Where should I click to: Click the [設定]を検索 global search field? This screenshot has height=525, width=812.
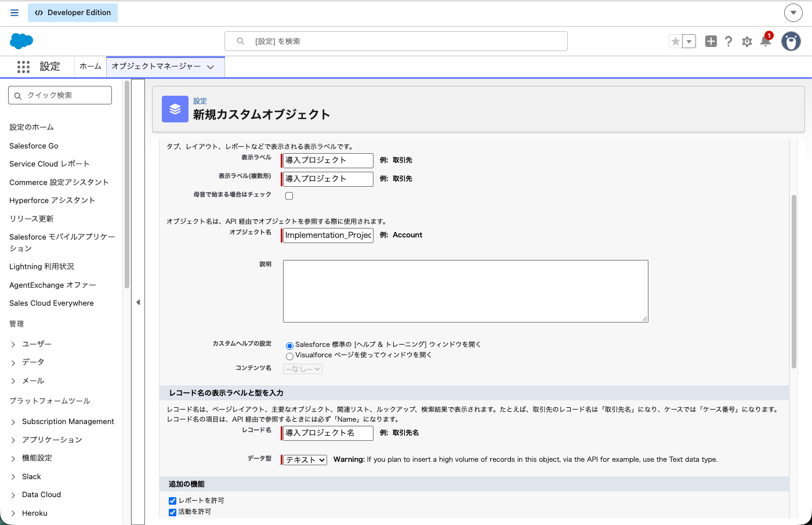pos(396,41)
